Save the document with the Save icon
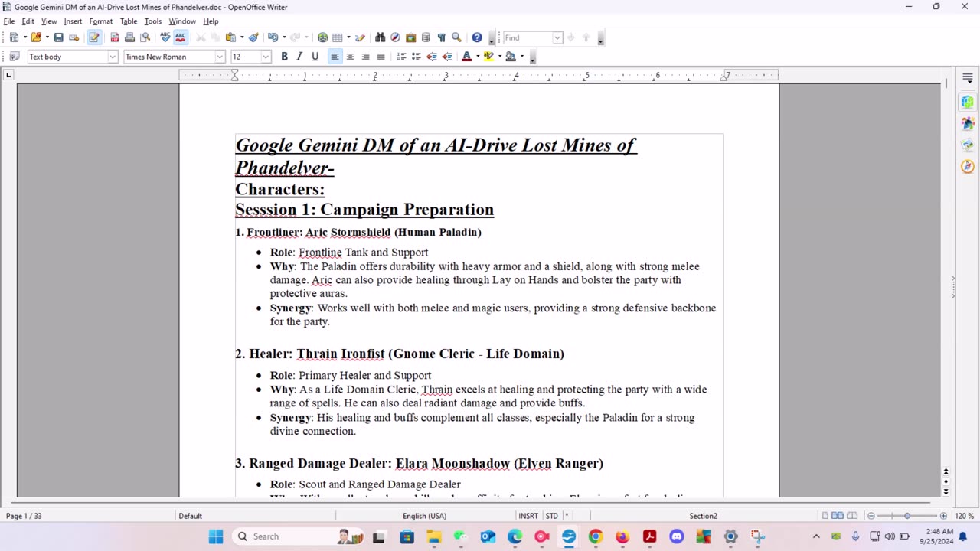This screenshot has width=980, height=551. tap(58, 37)
